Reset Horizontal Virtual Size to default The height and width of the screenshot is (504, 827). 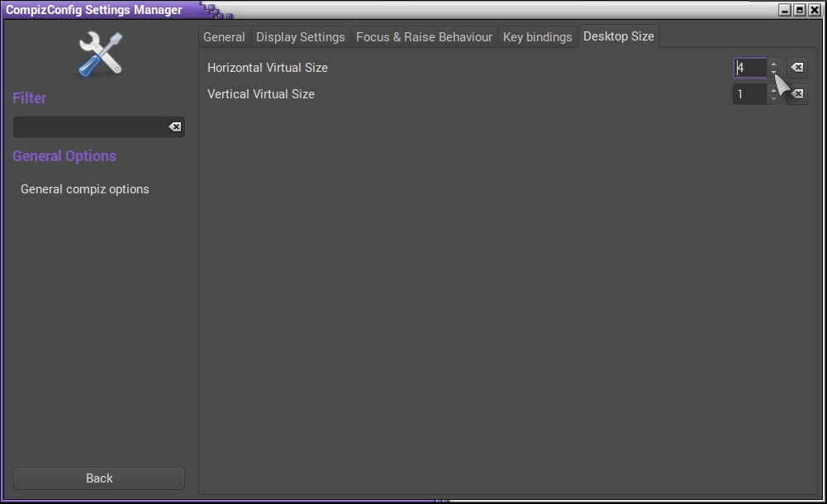[x=797, y=68]
